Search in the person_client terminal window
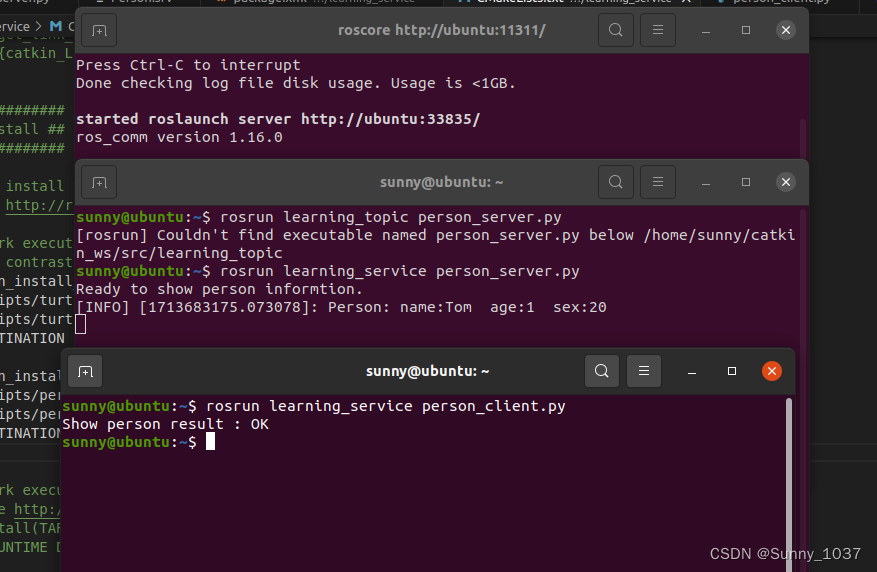Screen dimensions: 877x572 click(601, 371)
